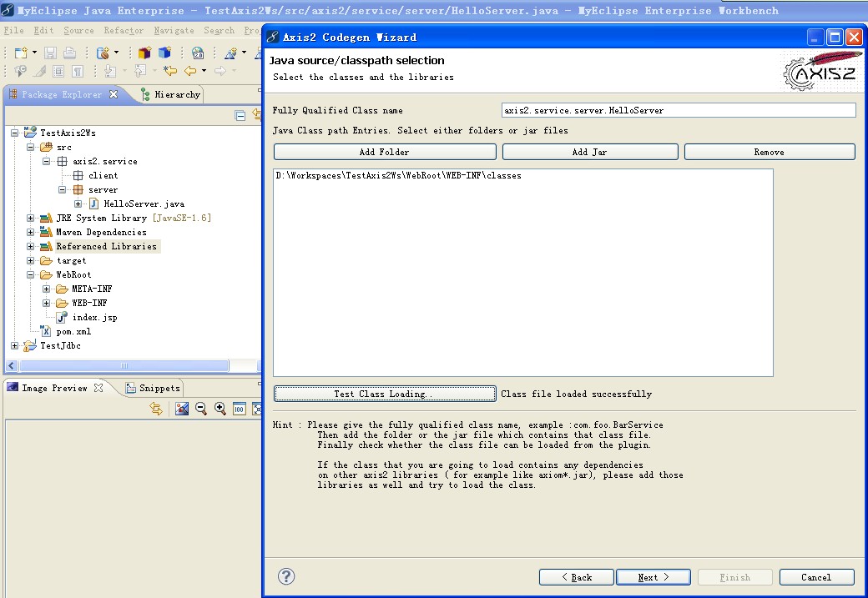Click the Print toolbar icon
Image resolution: width=868 pixels, height=598 pixels.
pos(70,53)
